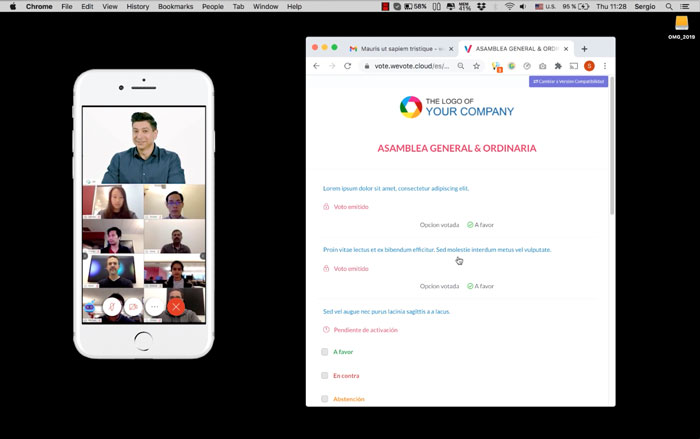Viewport: 700px width, 439px height.
Task: Click the gray gauge extension icon
Action: click(527, 66)
